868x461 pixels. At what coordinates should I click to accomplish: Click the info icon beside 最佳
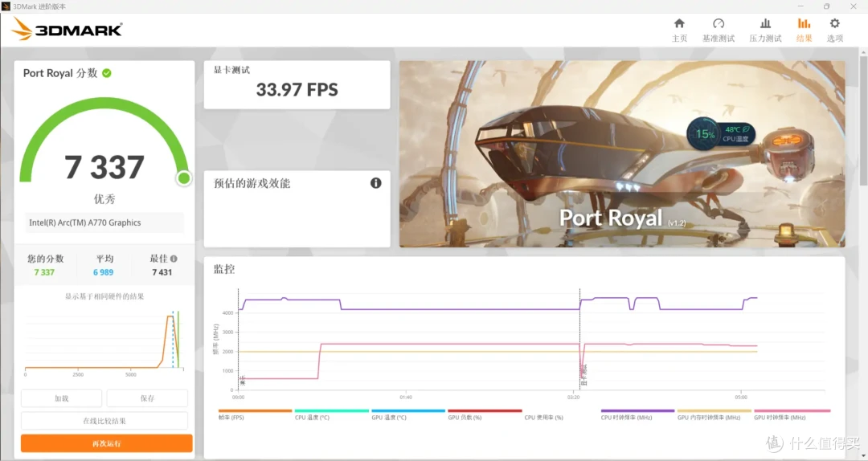coord(174,259)
